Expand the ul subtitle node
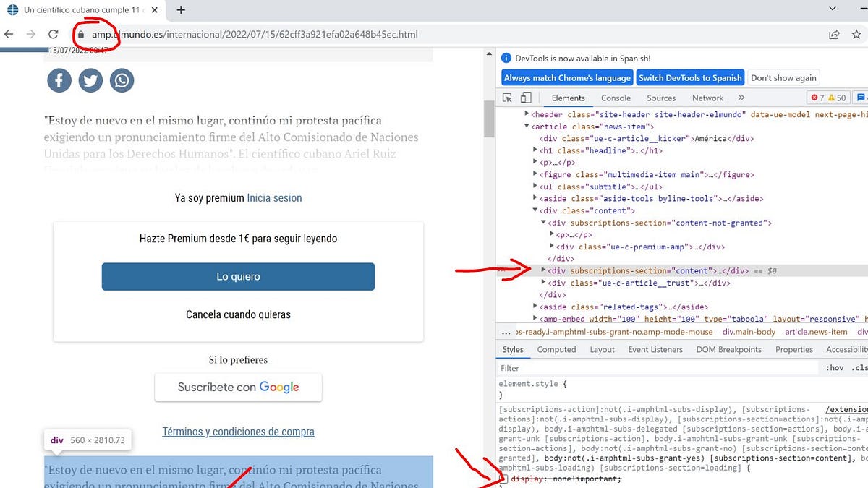This screenshot has width=868, height=488. [535, 187]
